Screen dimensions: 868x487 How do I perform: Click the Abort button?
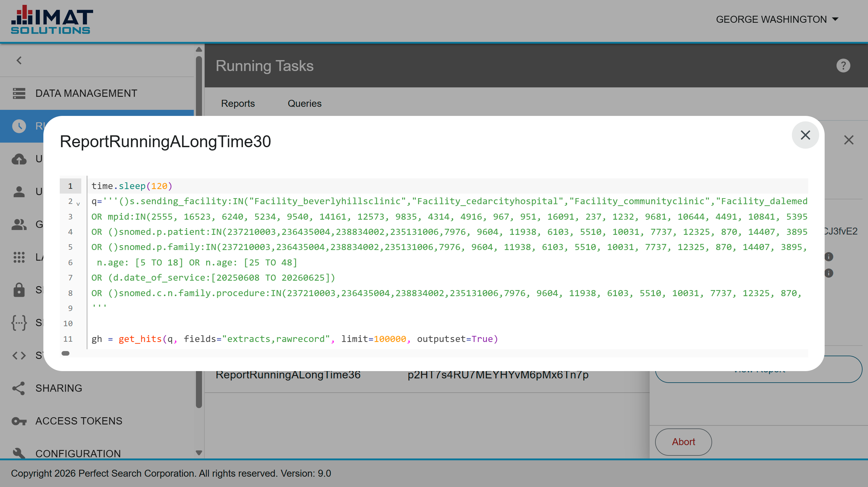pyautogui.click(x=683, y=442)
